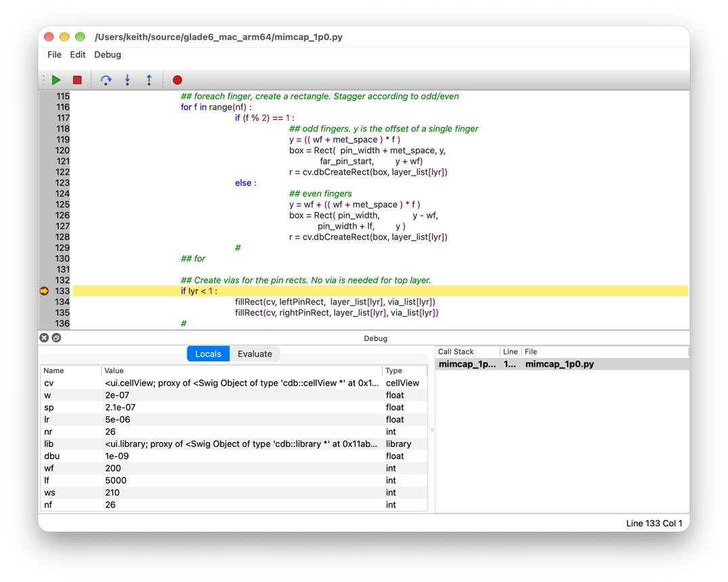Select the 'lr' variable row

tap(234, 420)
